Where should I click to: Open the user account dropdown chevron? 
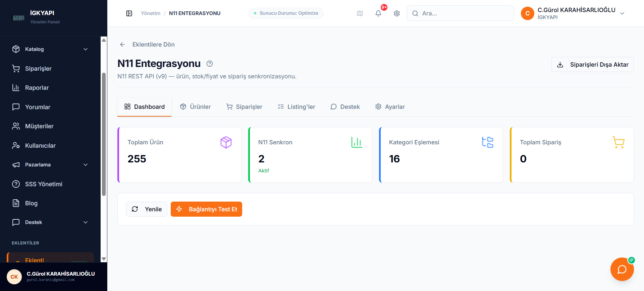[622, 13]
